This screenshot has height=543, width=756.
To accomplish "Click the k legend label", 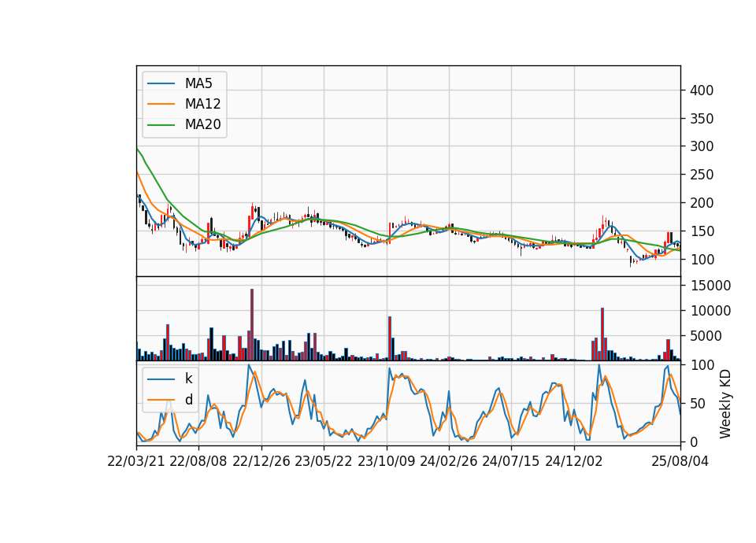I will pyautogui.click(x=188, y=379).
